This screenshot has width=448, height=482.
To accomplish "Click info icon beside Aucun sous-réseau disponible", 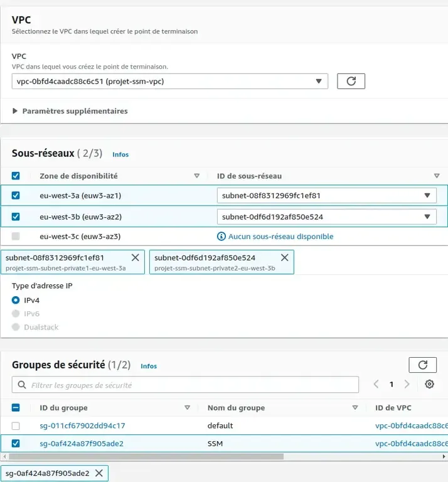I will (x=221, y=237).
